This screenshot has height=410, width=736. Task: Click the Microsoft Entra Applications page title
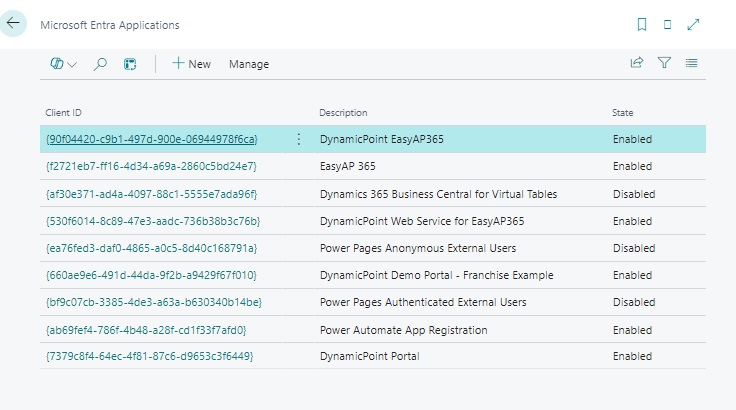[x=110, y=25]
